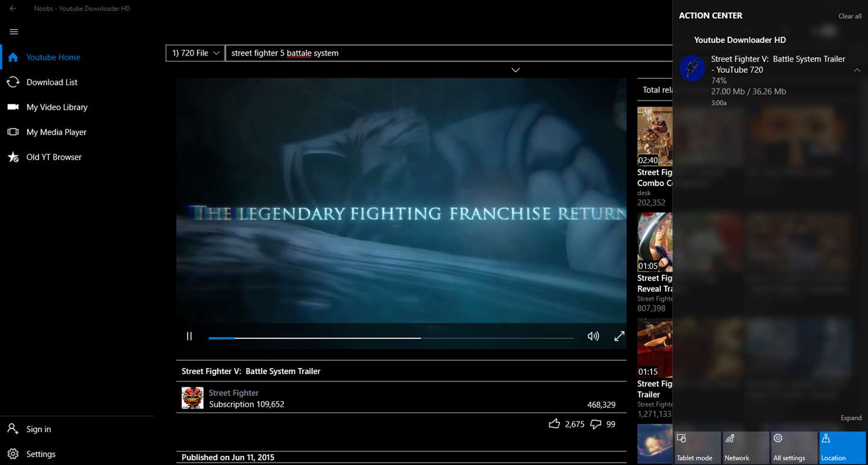Click the Download List sync icon
The width and height of the screenshot is (868, 465).
pyautogui.click(x=13, y=82)
